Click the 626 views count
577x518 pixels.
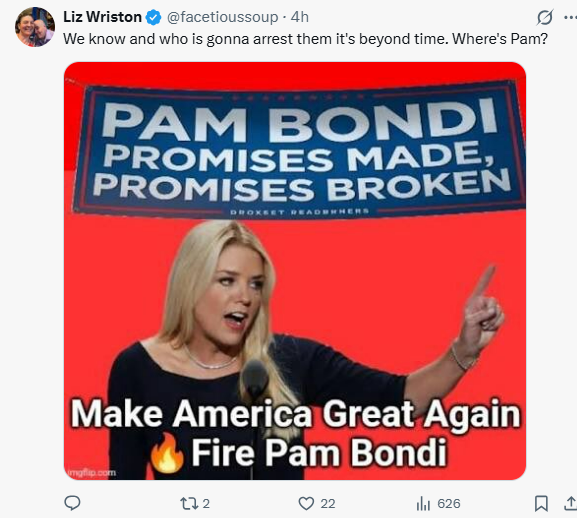449,503
